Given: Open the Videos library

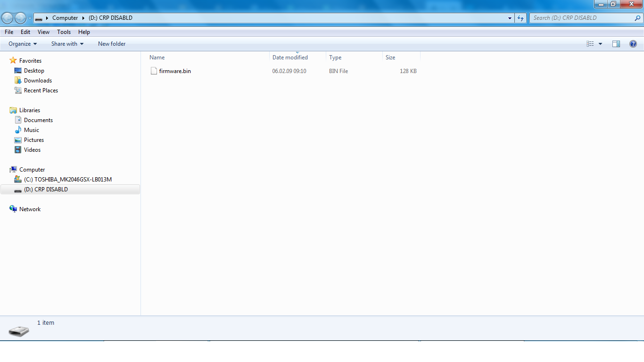Looking at the screenshot, I should click(x=32, y=150).
